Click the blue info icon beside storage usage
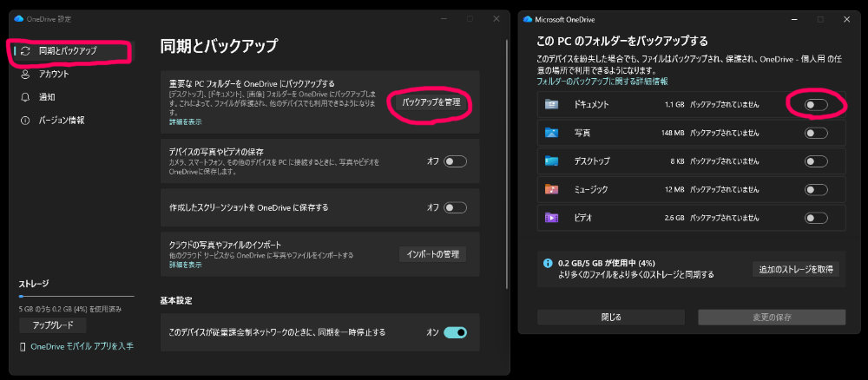The image size is (868, 380). pos(548,263)
